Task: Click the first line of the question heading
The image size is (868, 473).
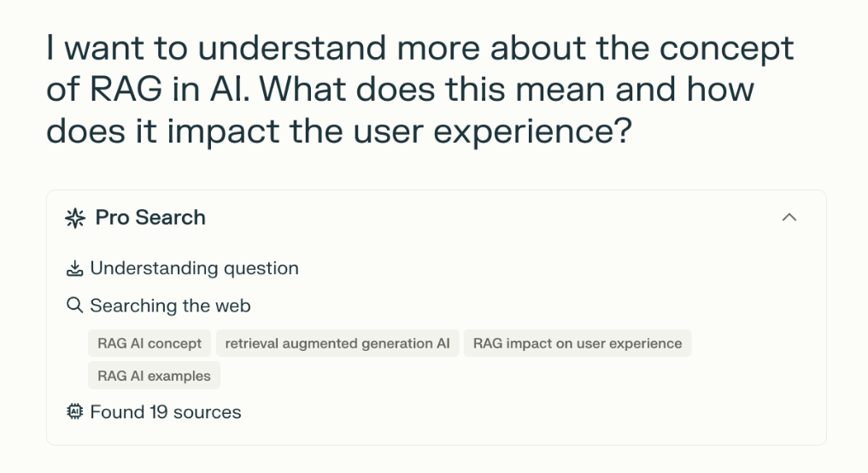Action: 419,49
